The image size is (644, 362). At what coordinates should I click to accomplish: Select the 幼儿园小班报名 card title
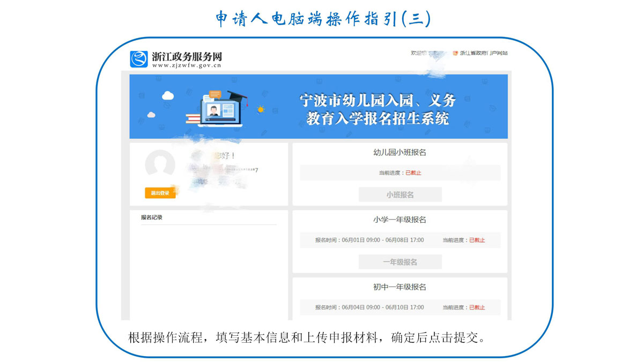coord(399,153)
